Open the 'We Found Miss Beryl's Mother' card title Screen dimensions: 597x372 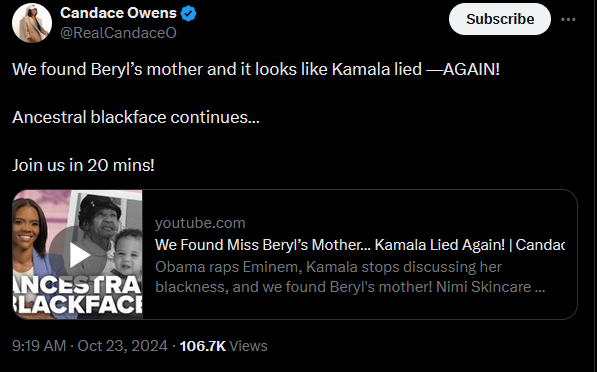point(360,245)
